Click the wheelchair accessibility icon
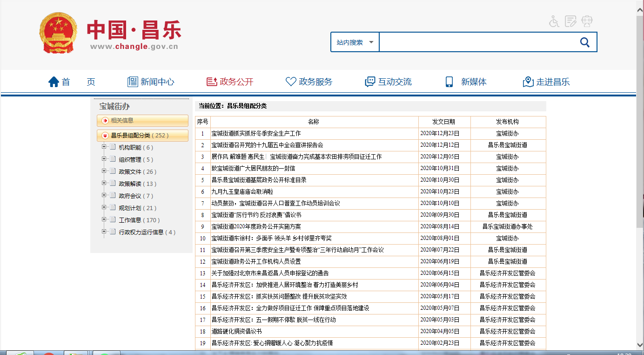This screenshot has height=355, width=644. coord(554,21)
